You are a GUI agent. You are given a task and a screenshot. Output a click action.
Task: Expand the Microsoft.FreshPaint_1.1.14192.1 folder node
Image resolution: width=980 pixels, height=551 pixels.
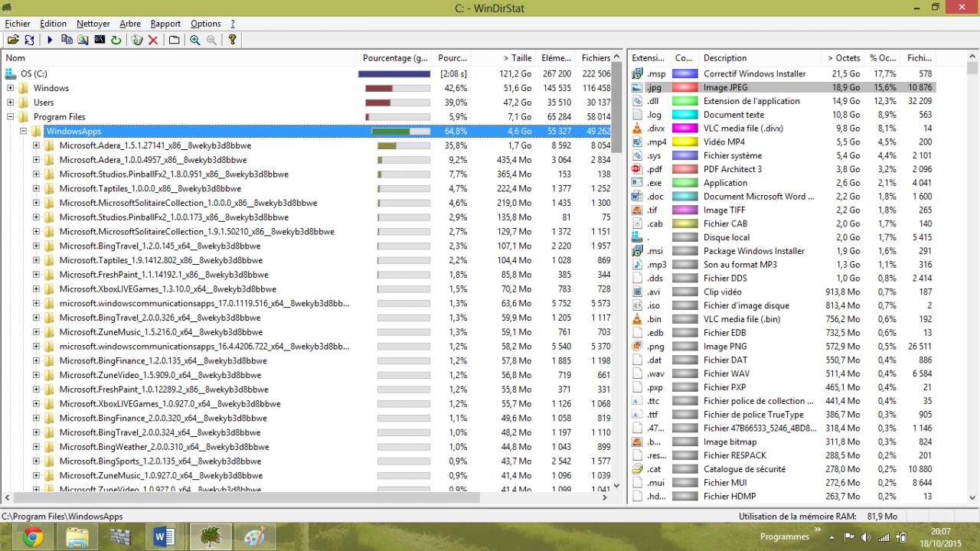click(36, 275)
